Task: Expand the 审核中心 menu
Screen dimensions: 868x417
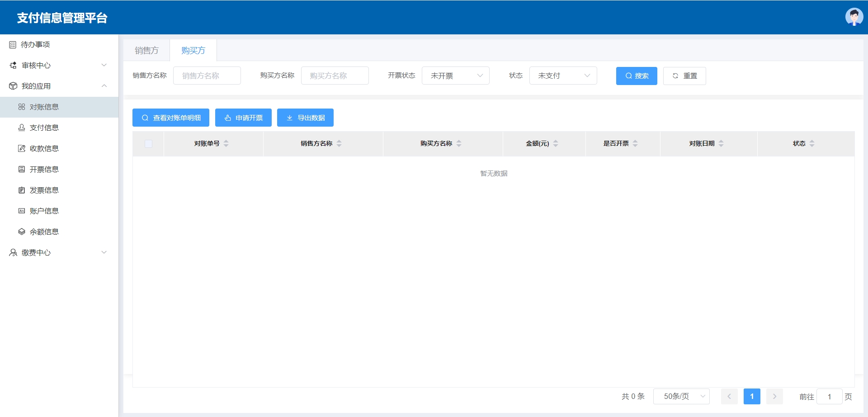Action: coord(59,66)
